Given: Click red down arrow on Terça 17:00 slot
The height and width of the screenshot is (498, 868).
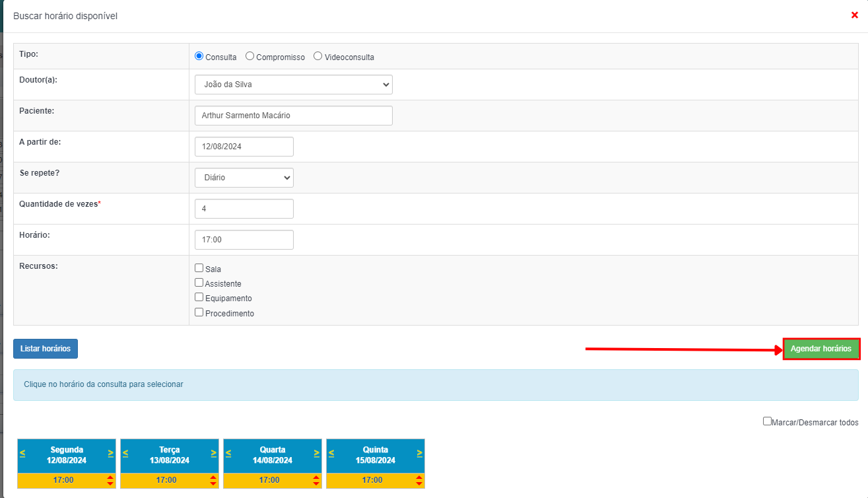Looking at the screenshot, I should coord(213,483).
